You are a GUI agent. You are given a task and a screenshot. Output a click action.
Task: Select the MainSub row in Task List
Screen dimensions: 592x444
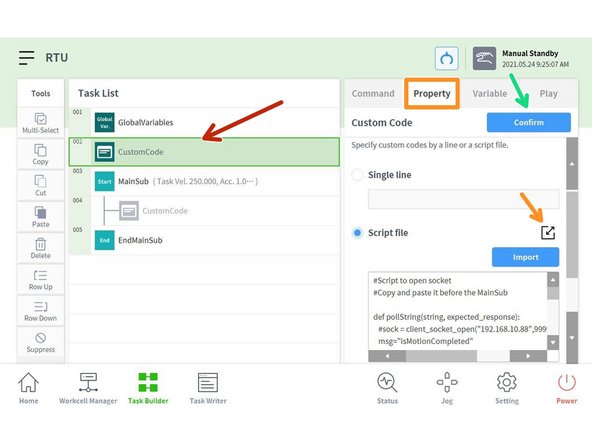204,181
